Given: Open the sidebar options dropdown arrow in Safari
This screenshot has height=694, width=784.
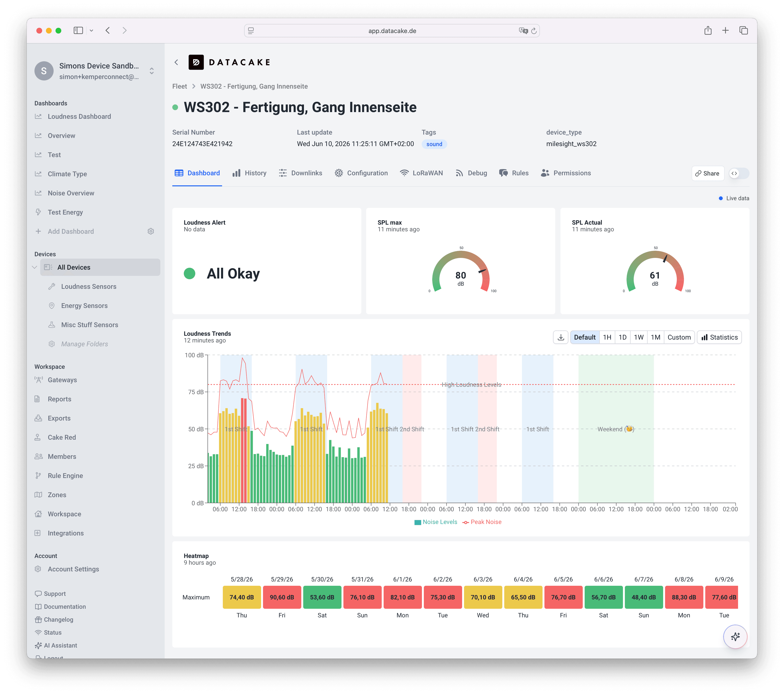Looking at the screenshot, I should (92, 31).
